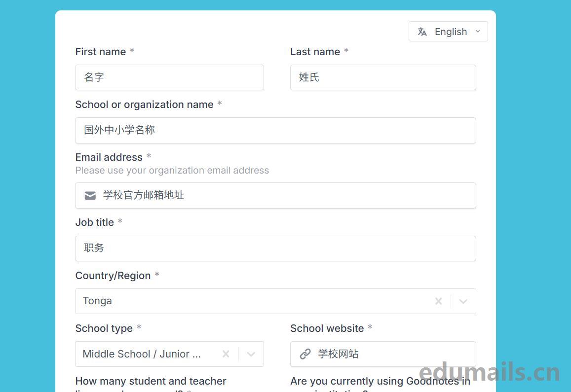Select the Job title input field

(275, 249)
